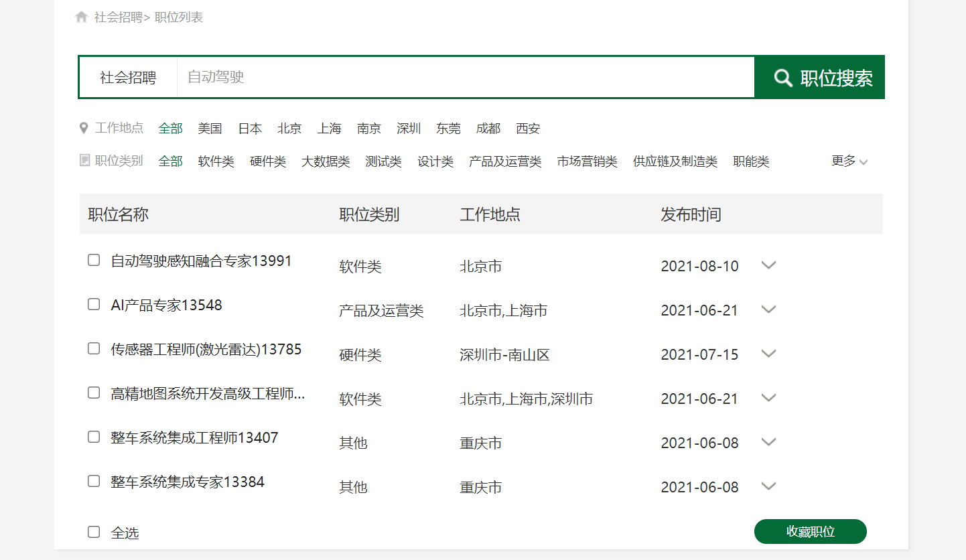This screenshot has width=966, height=560.
Task: Tick the AI产品专家13548 checkbox
Action: pos(94,304)
